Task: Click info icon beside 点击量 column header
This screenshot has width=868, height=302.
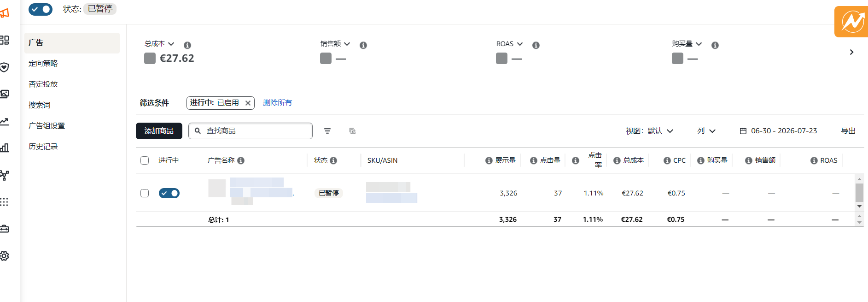Action: (534, 160)
